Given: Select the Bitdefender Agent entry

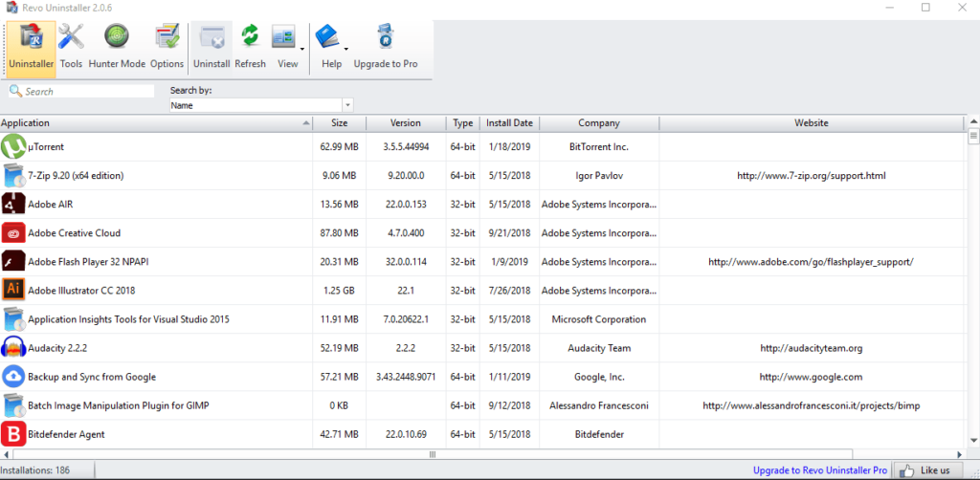Looking at the screenshot, I should (x=66, y=434).
